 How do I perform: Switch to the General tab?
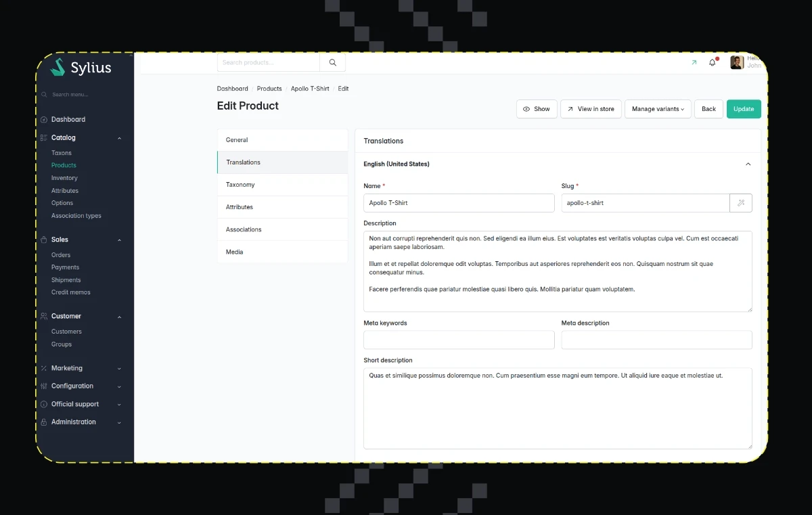282,140
